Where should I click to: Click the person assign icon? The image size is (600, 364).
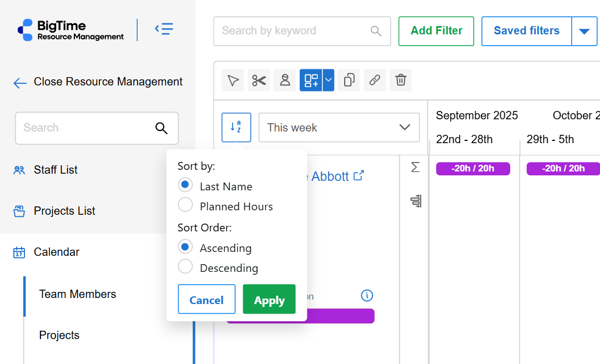click(x=285, y=80)
